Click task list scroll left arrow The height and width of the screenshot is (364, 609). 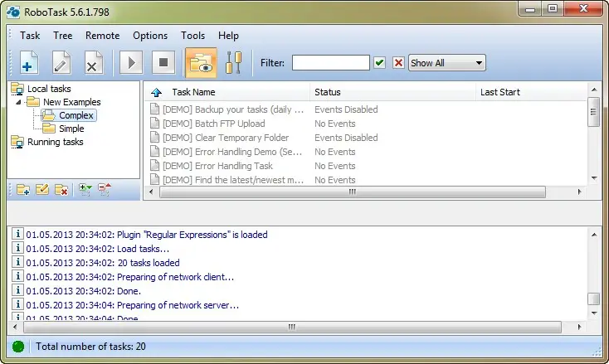coord(151,192)
